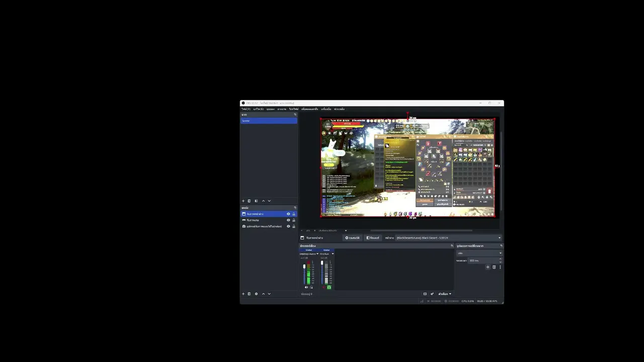Viewport: 644px width, 362px height.
Task: Add a scene transition with the plus icon
Action: coord(488,267)
